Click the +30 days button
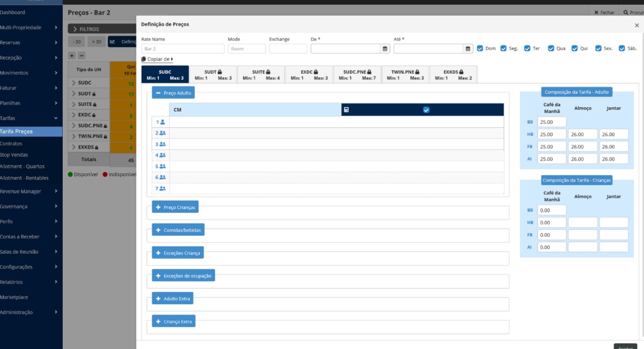This screenshot has width=644, height=349. 97,42
